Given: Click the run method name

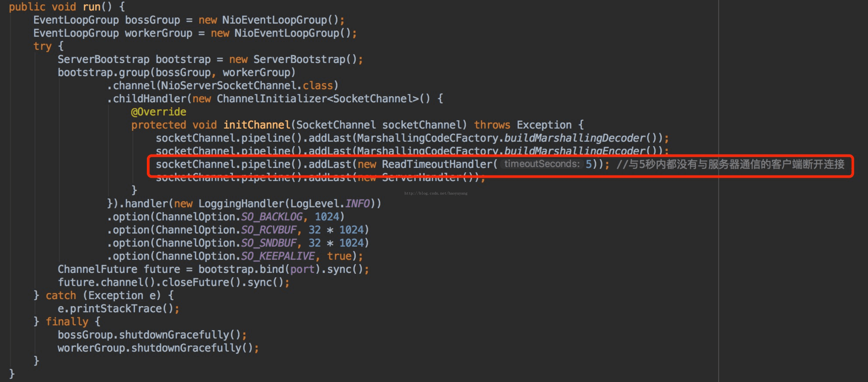Looking at the screenshot, I should tap(92, 7).
